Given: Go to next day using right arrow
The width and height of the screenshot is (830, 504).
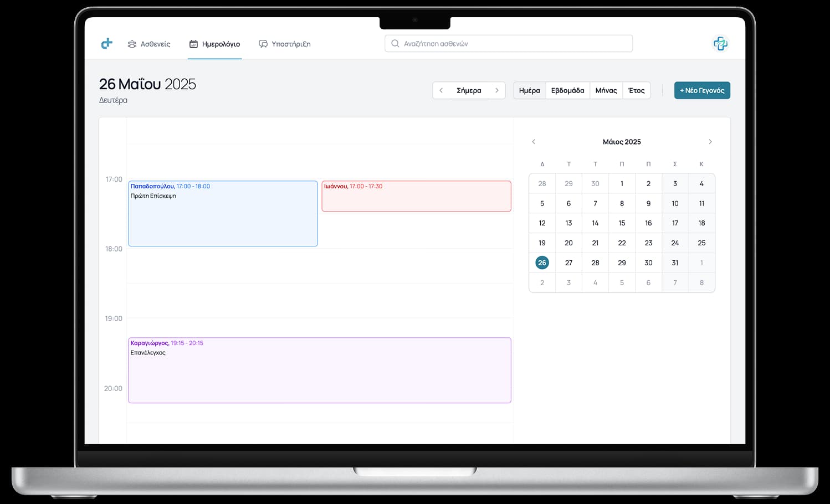Looking at the screenshot, I should (x=497, y=90).
